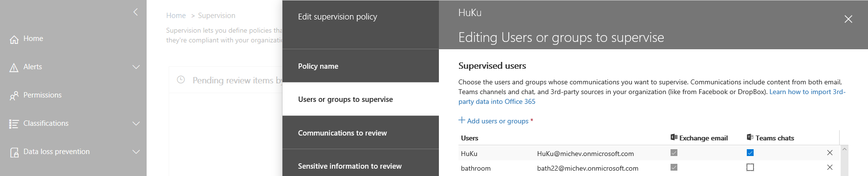Enable Teams chats for bathroom
This screenshot has width=868, height=176.
[750, 167]
